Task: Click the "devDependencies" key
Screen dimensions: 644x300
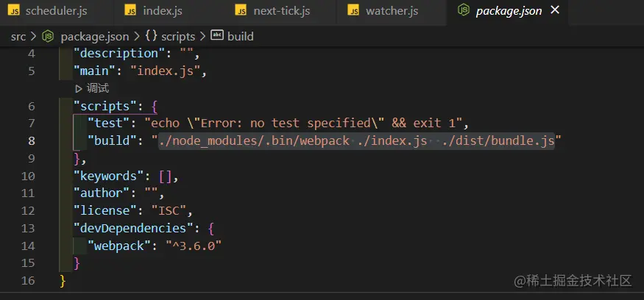Action: (134, 228)
